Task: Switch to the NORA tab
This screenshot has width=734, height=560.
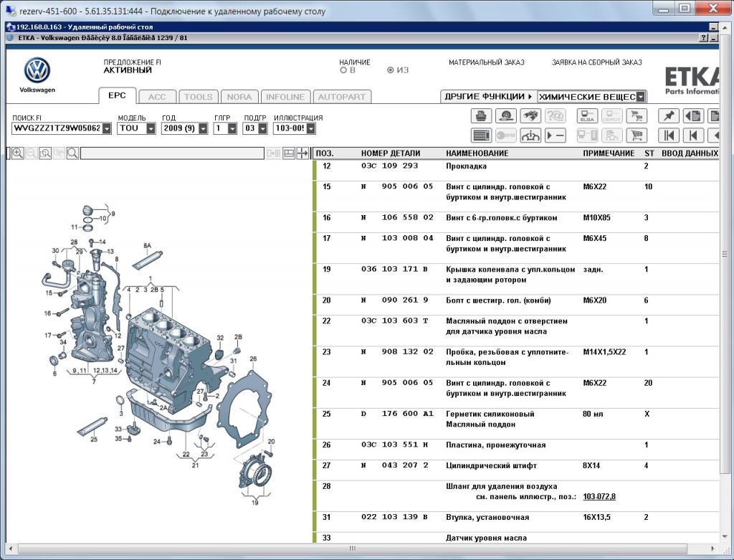Action: (239, 97)
